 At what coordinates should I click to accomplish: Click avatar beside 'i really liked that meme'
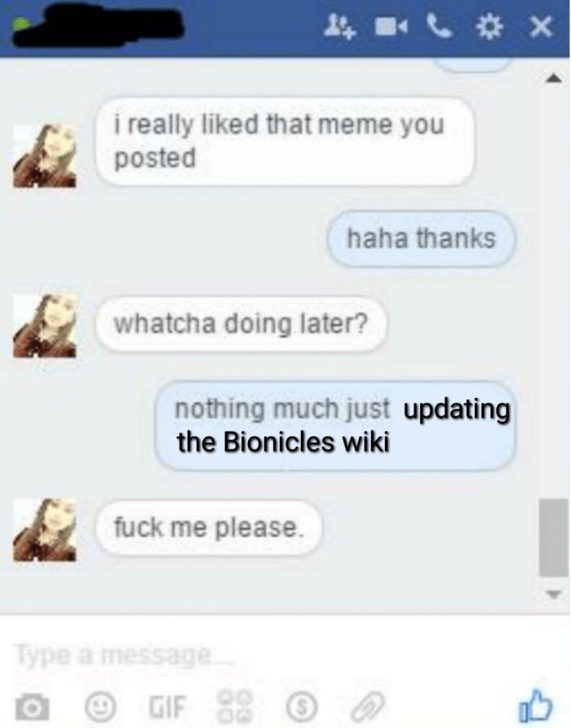(45, 156)
